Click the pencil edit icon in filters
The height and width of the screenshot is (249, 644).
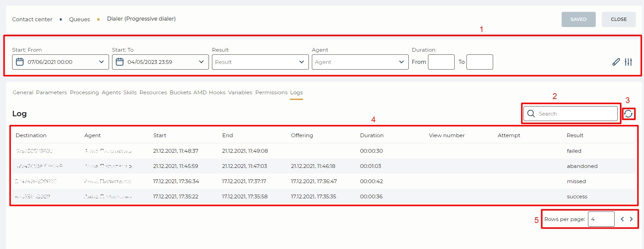coord(616,62)
